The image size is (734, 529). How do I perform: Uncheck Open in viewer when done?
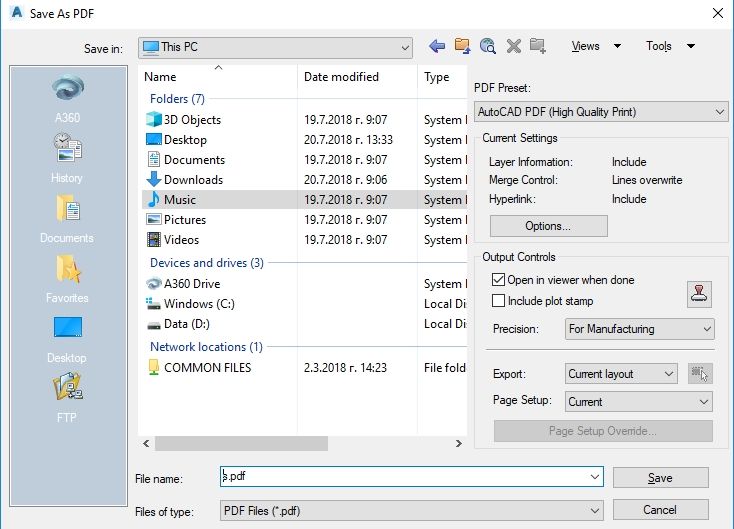tap(499, 279)
